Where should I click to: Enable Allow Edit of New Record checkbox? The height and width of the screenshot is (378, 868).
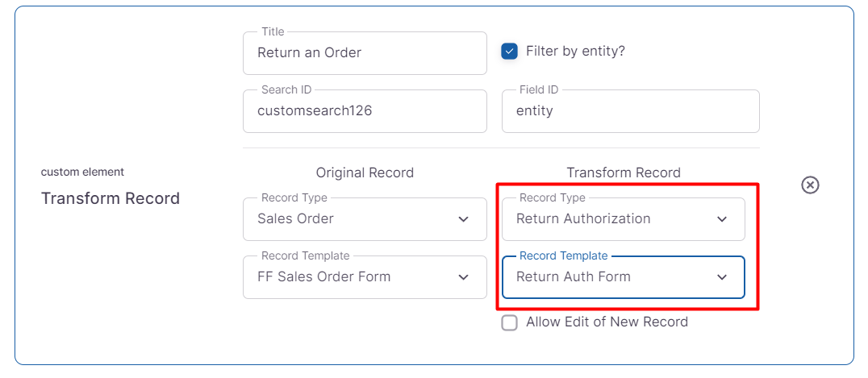pos(510,322)
